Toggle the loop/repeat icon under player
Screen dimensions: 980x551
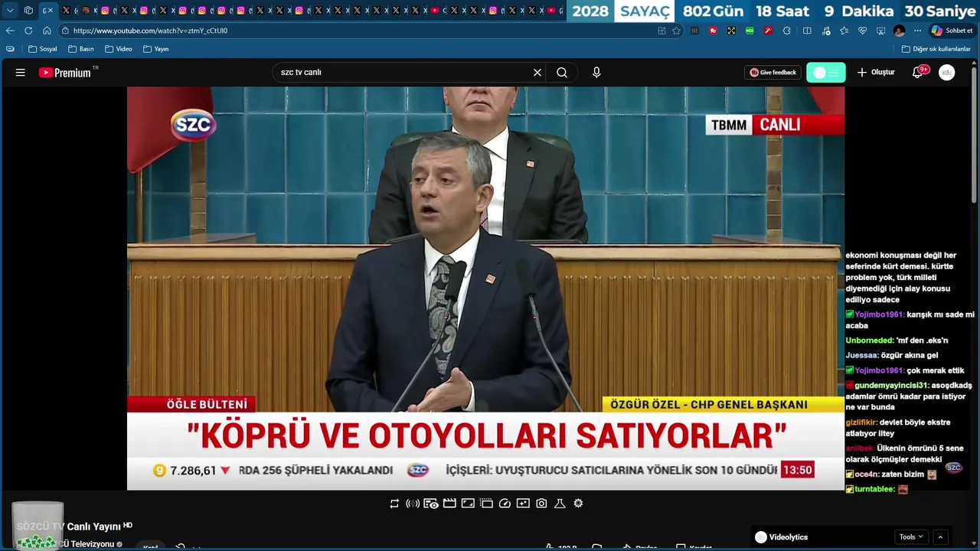coord(394,504)
